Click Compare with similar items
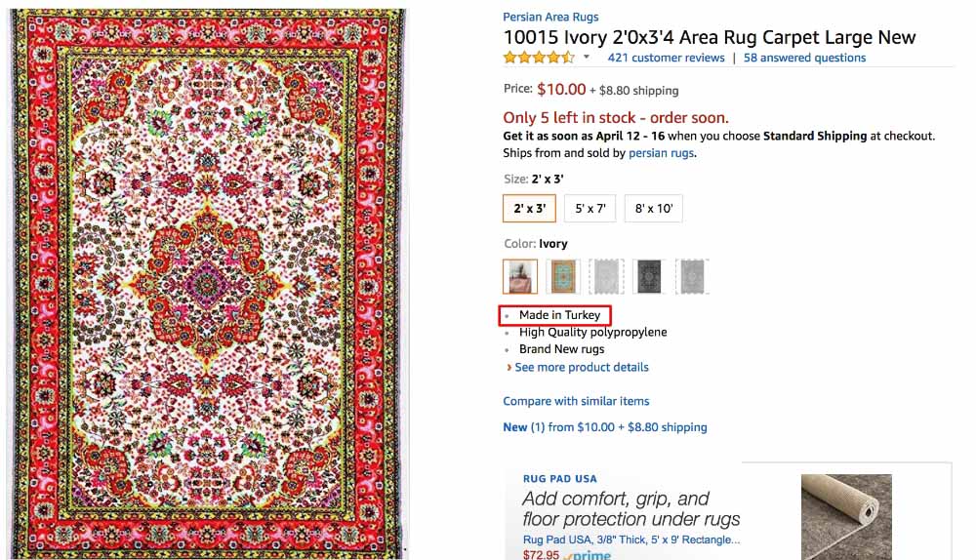976x560 pixels. click(576, 401)
